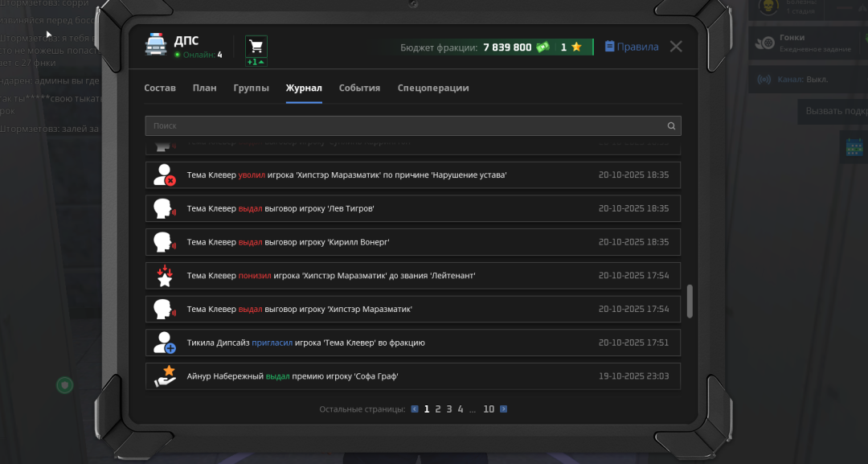
Task: Open the Правила rules link
Action: pos(632,47)
